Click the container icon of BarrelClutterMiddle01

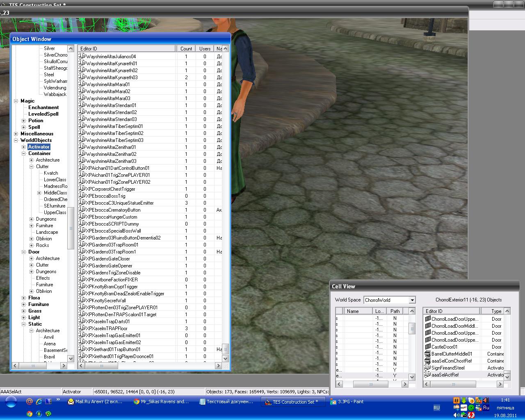pyautogui.click(x=428, y=354)
